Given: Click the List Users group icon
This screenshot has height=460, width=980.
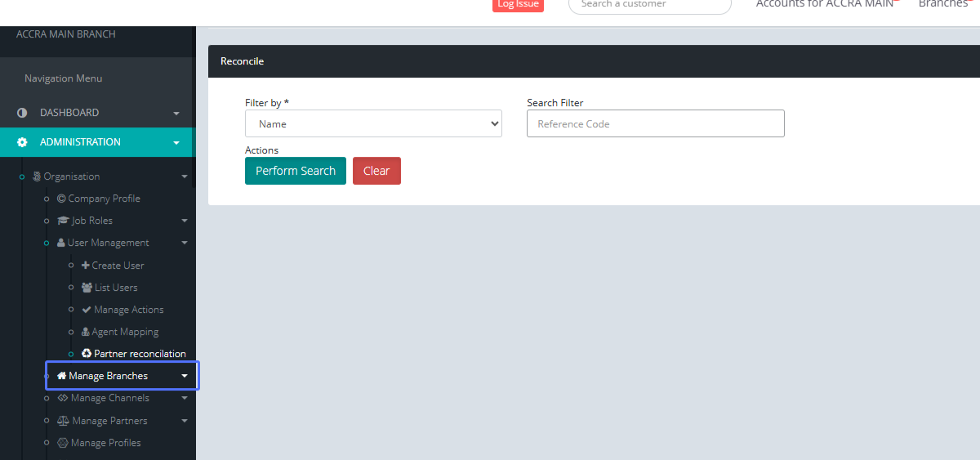Looking at the screenshot, I should point(87,288).
